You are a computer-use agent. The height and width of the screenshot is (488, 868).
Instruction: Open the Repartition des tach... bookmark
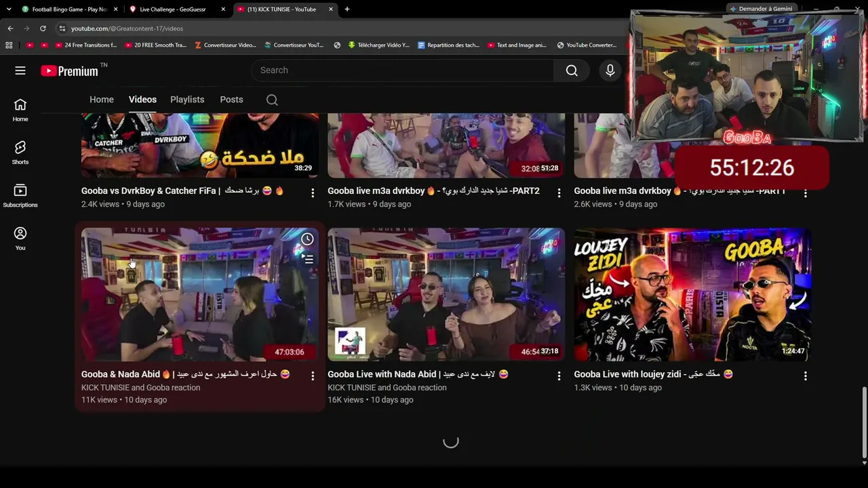point(449,45)
